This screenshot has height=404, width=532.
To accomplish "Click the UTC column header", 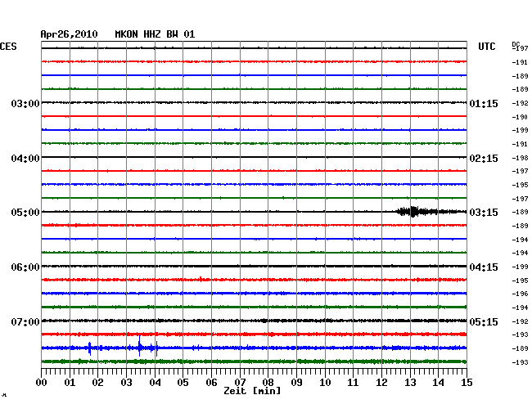I will [486, 47].
